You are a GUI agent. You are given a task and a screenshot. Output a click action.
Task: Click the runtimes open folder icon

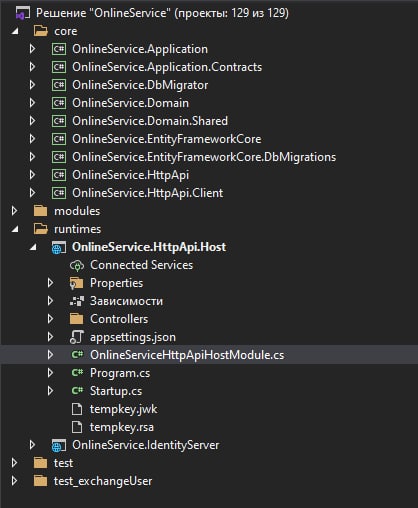point(41,229)
